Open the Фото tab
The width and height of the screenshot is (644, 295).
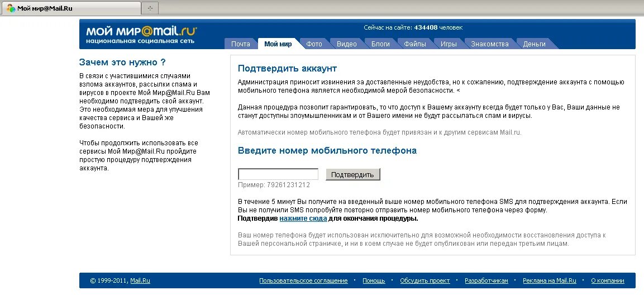click(314, 44)
